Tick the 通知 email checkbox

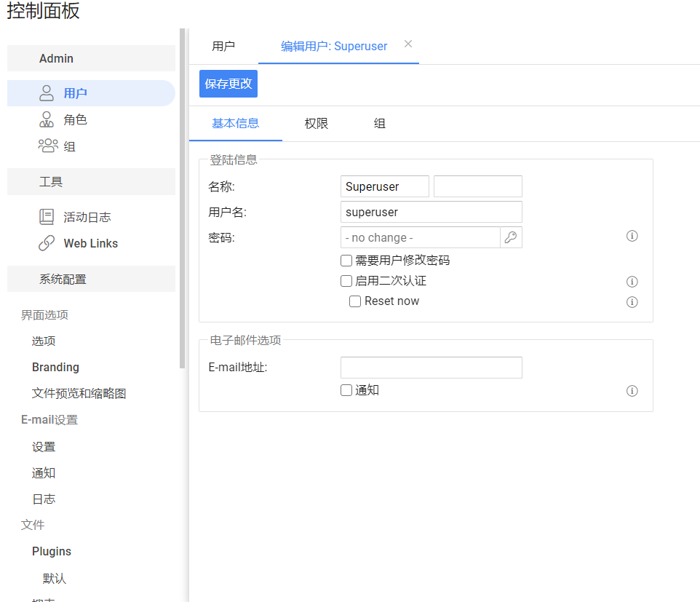click(x=346, y=390)
